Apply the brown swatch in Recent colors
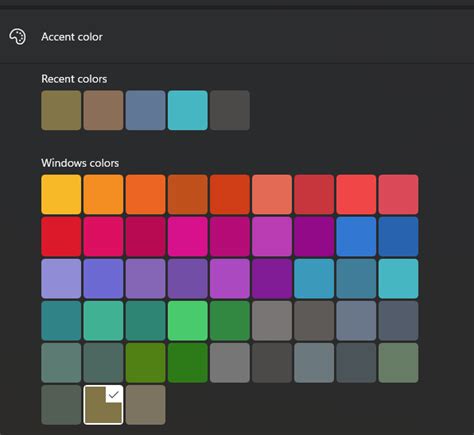This screenshot has height=435, width=474. pyautogui.click(x=103, y=110)
